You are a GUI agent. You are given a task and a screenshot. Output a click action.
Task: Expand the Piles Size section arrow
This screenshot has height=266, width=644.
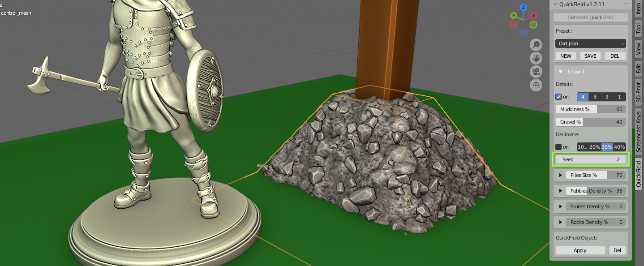(560, 175)
